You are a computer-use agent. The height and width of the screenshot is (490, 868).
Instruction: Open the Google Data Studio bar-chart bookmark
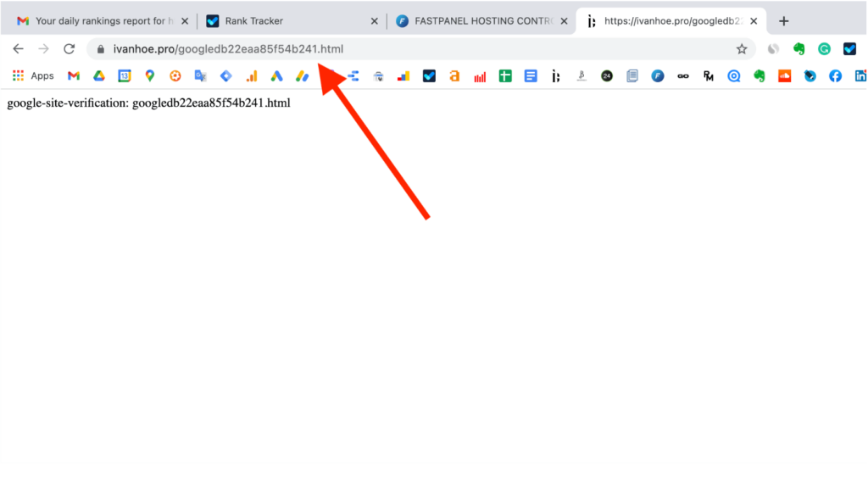click(403, 75)
